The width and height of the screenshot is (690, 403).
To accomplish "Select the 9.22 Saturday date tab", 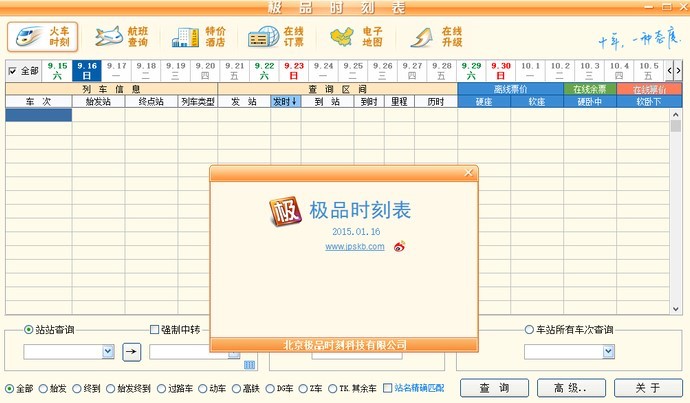I will tap(264, 70).
